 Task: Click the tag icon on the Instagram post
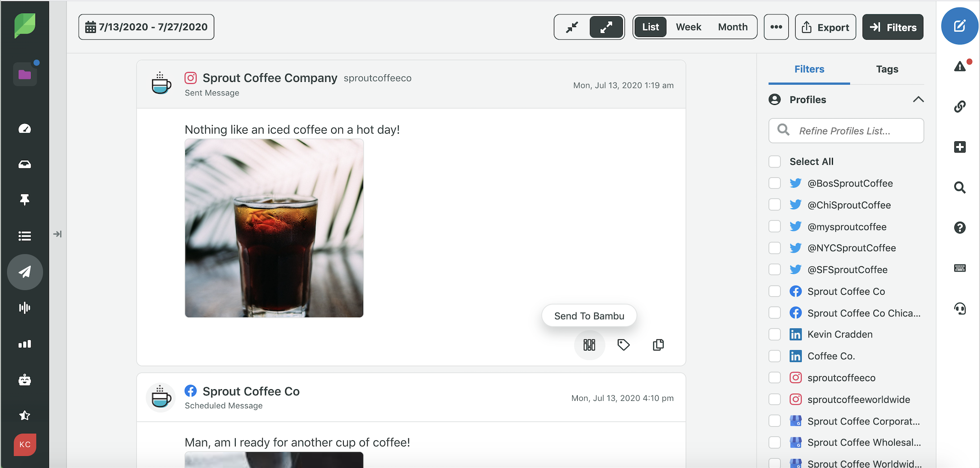click(x=623, y=345)
